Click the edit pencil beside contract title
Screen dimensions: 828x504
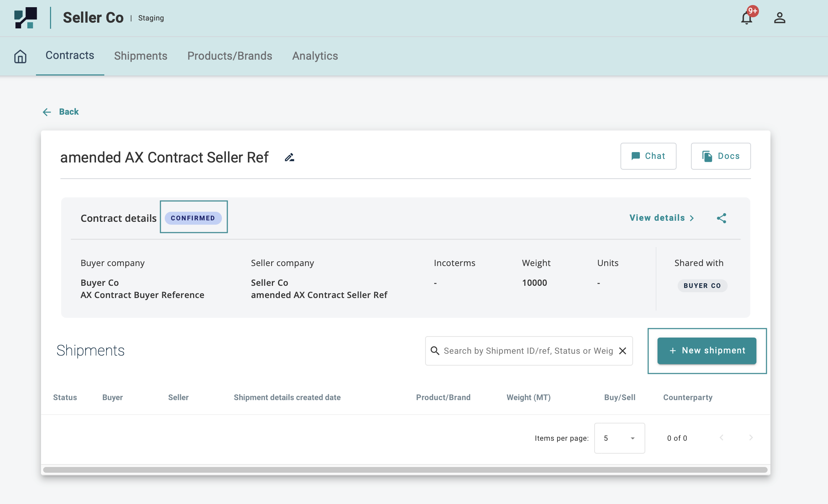pos(290,157)
